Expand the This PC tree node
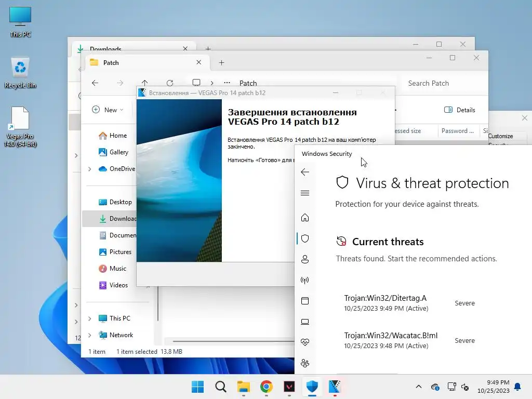The image size is (532, 399). point(89,318)
